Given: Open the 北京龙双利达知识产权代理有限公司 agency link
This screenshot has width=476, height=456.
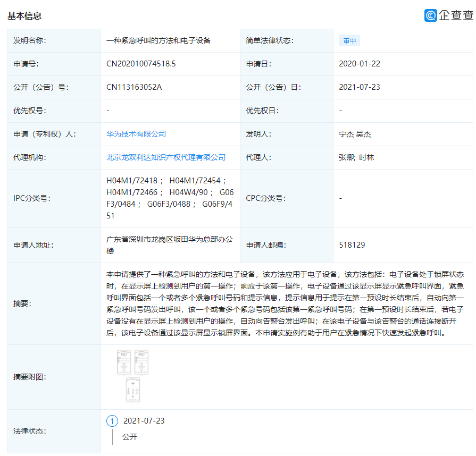Looking at the screenshot, I should coord(166,157).
